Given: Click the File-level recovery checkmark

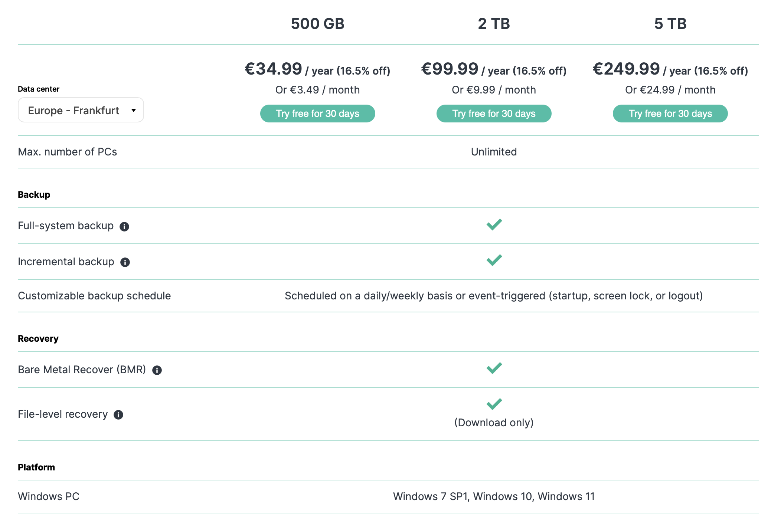Looking at the screenshot, I should pos(494,404).
